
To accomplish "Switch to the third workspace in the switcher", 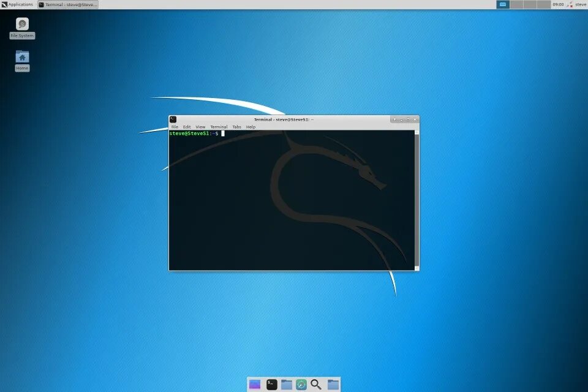I will tap(530, 4).
